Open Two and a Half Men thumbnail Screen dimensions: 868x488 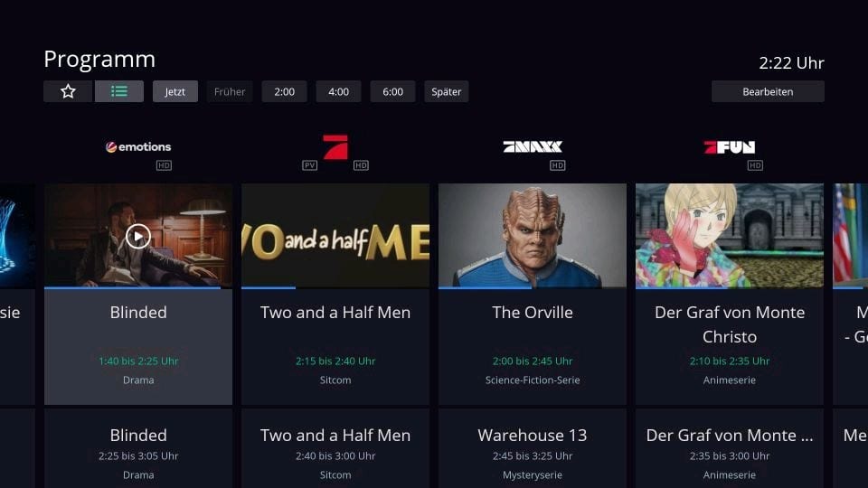coord(335,235)
